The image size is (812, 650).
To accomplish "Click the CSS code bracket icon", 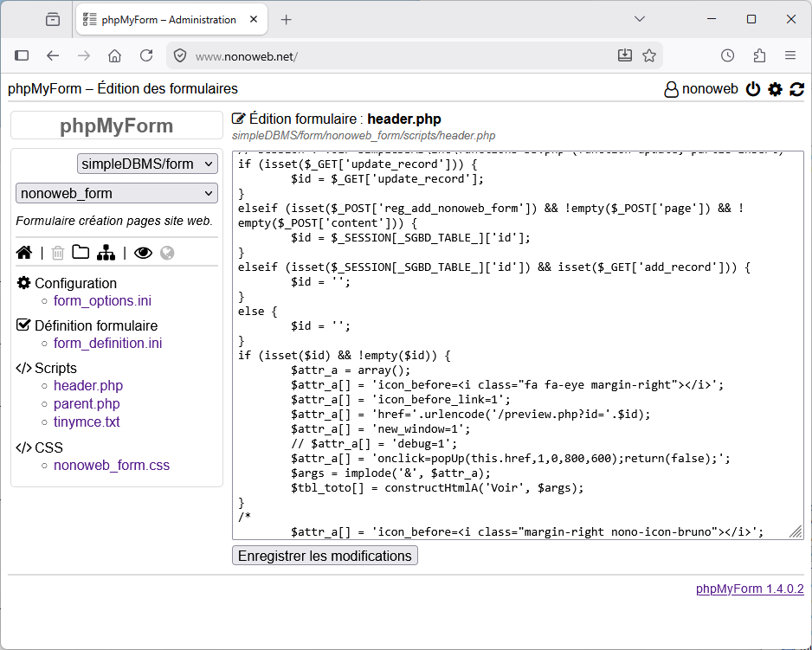I will click(x=24, y=447).
